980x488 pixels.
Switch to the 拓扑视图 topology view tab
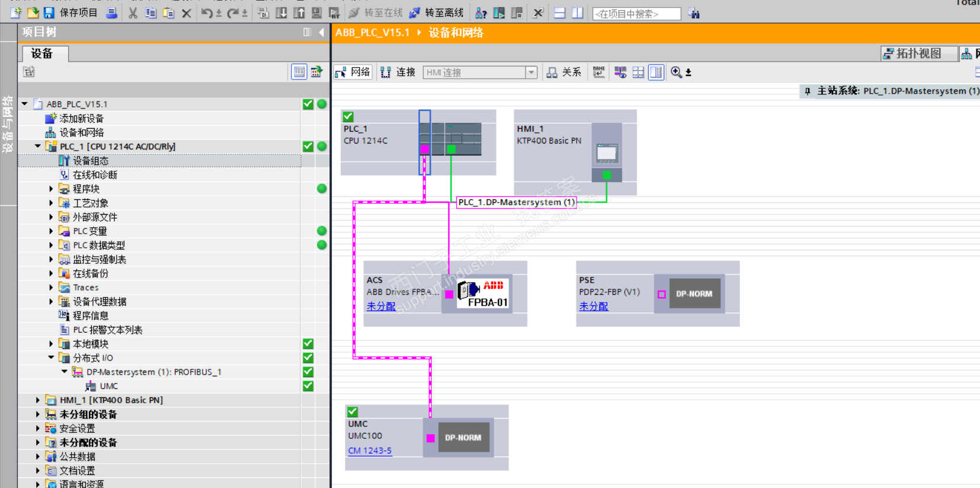(919, 53)
